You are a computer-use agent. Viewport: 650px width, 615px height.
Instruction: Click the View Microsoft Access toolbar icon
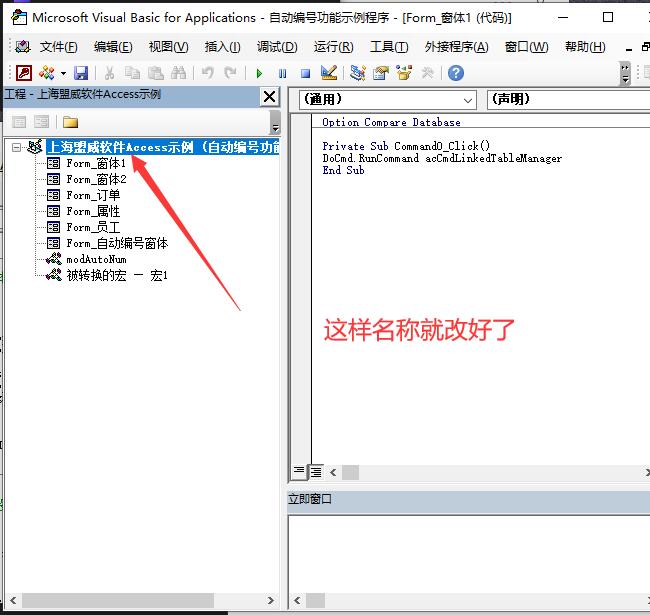pyautogui.click(x=24, y=73)
